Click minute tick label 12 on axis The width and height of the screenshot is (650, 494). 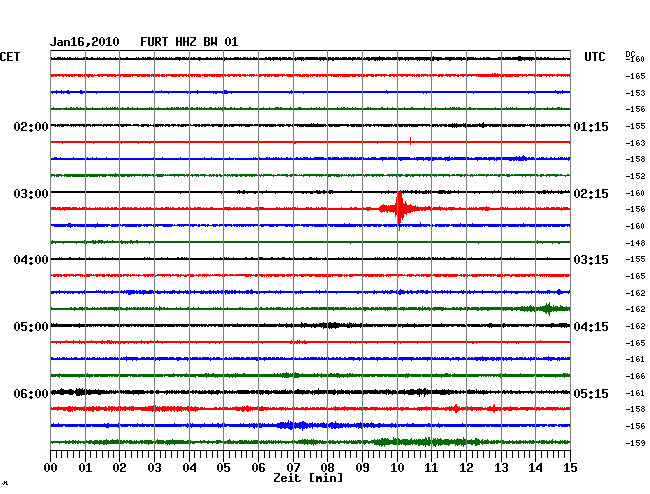(x=466, y=467)
